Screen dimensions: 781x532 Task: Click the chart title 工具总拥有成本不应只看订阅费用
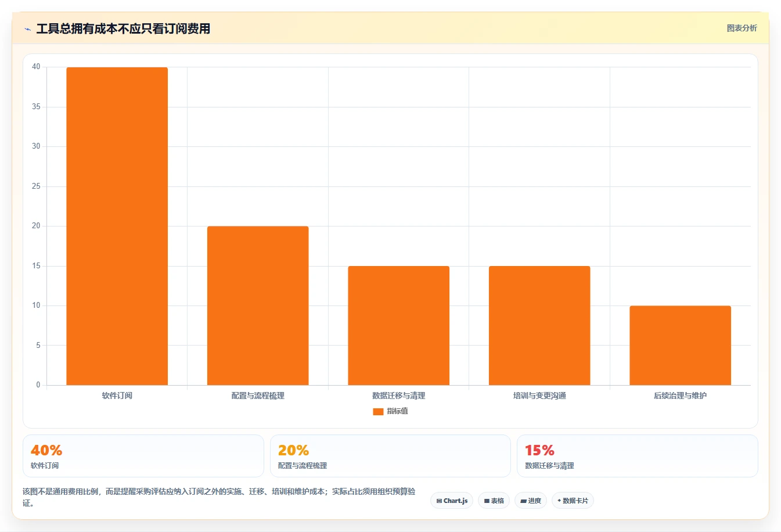point(123,28)
